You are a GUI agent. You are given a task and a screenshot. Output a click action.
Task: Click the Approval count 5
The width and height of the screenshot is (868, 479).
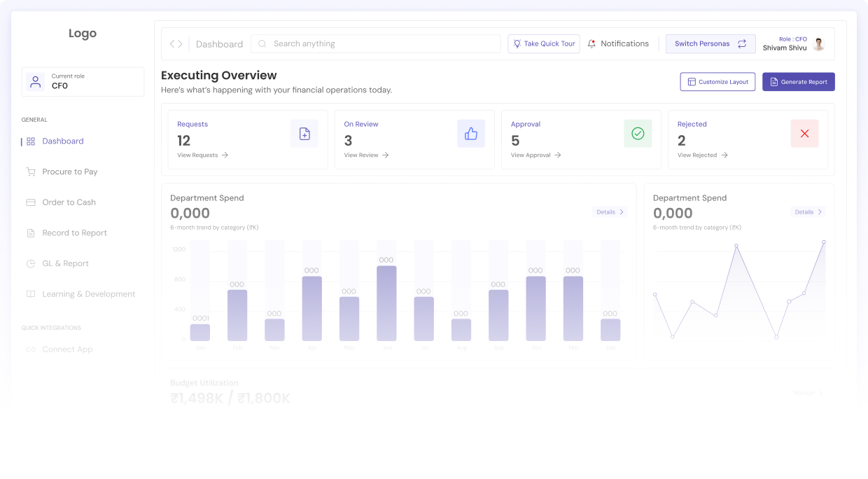(515, 141)
